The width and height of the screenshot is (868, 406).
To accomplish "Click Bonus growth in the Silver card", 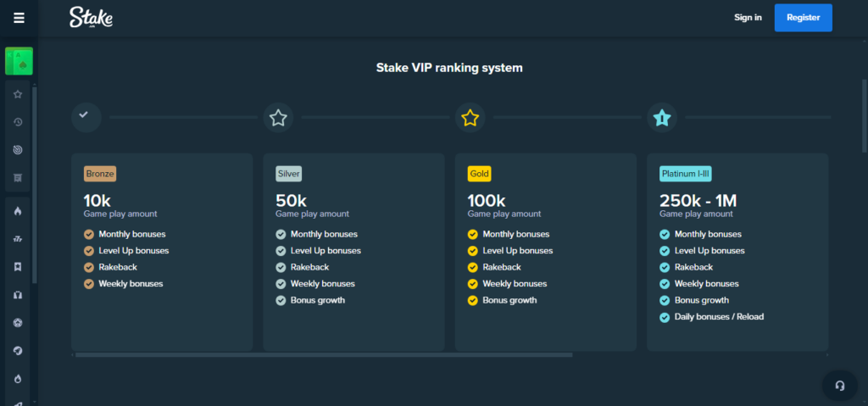I will (x=318, y=301).
